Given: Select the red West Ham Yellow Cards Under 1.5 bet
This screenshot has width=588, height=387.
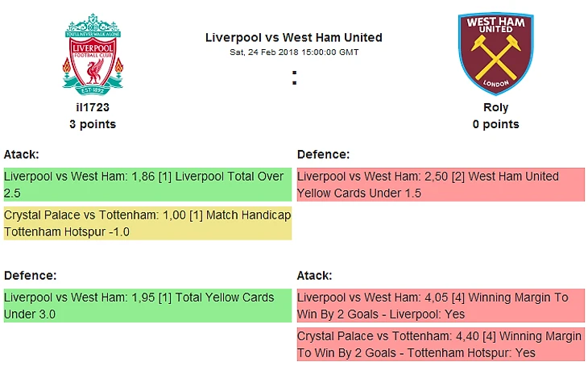Looking at the screenshot, I should [x=440, y=185].
